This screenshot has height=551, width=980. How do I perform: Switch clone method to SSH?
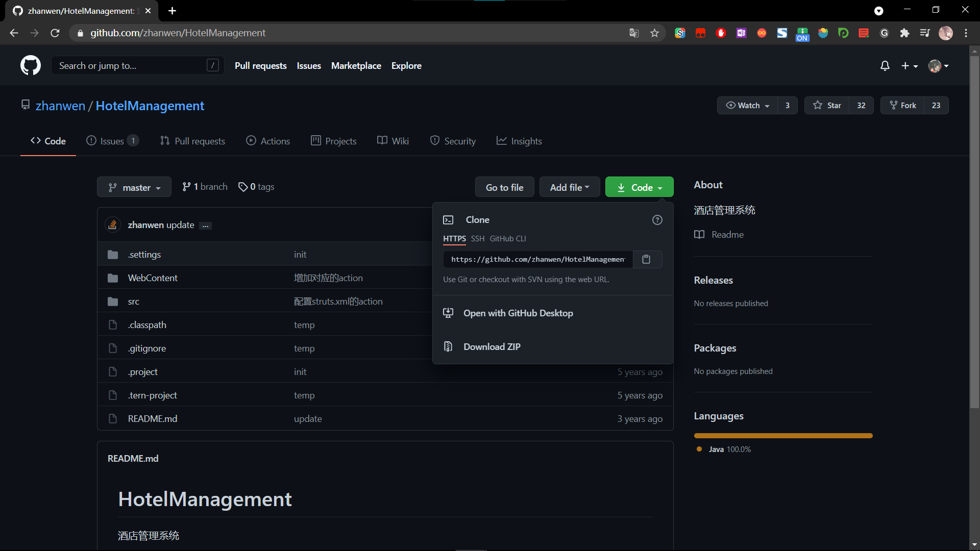tap(477, 238)
